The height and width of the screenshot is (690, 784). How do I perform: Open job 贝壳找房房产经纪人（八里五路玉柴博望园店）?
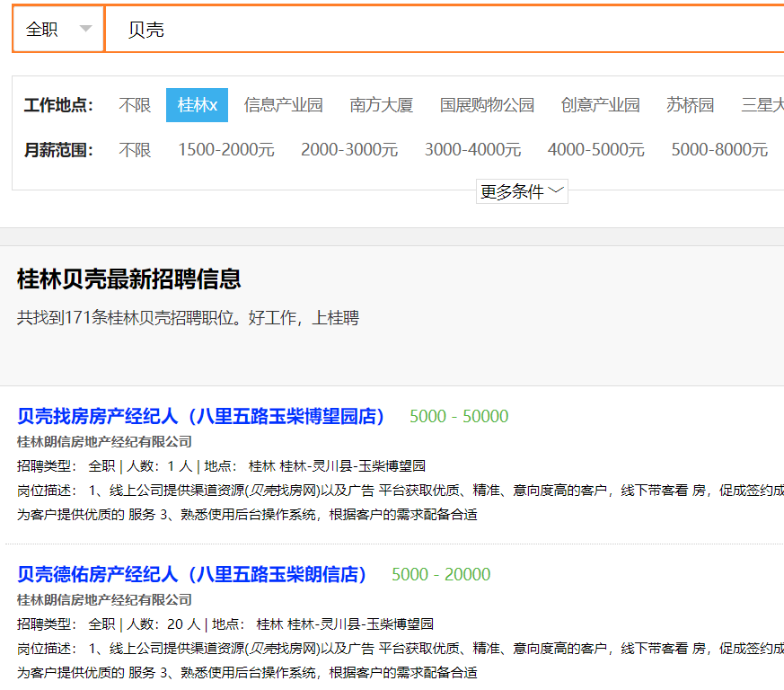coord(200,416)
